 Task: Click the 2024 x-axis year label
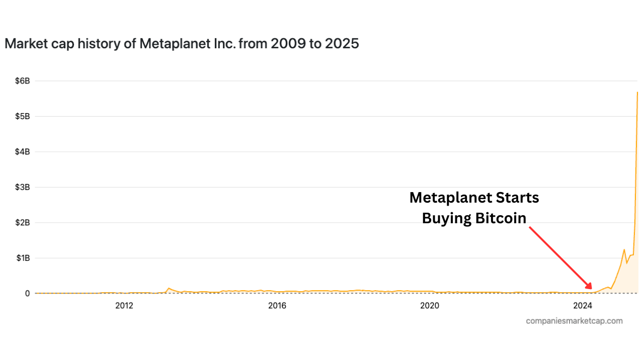583,306
